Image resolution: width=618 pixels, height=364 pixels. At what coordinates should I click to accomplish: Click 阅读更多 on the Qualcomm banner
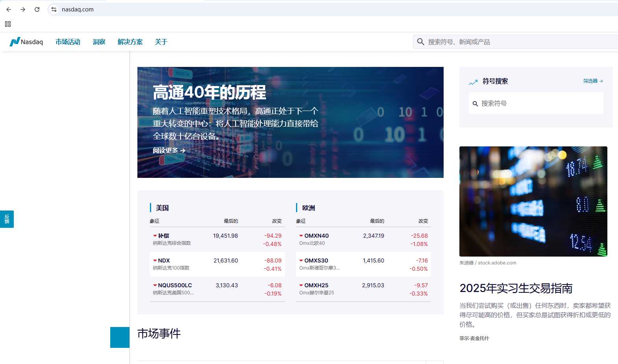click(x=169, y=150)
